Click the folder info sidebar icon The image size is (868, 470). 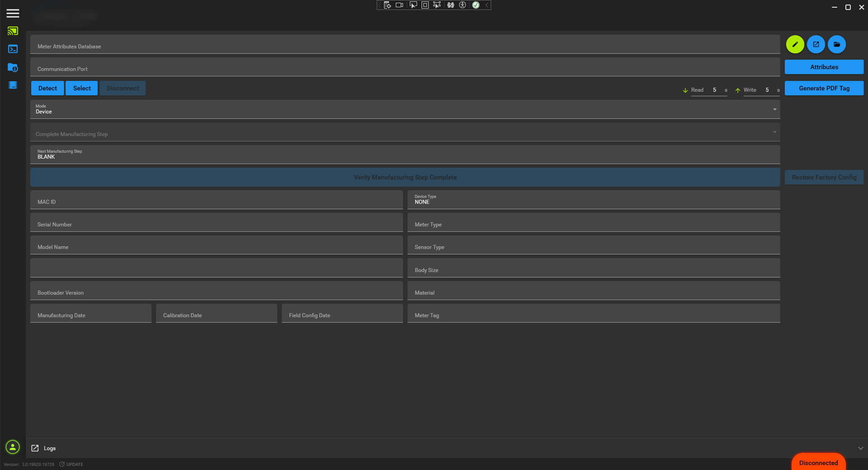coord(13,67)
